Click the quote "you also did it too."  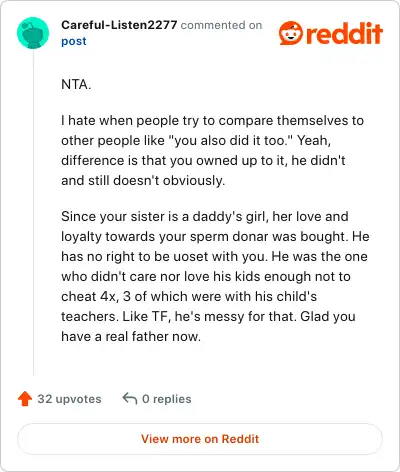(231, 140)
